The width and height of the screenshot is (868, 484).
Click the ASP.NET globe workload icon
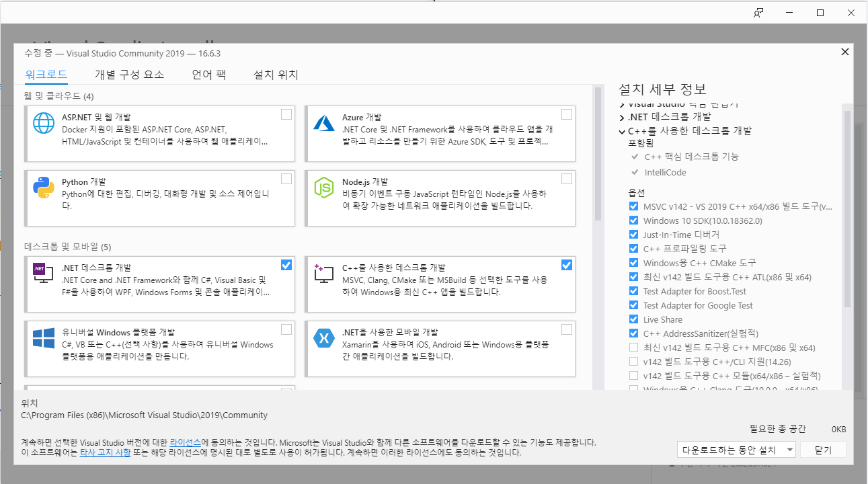(x=44, y=124)
